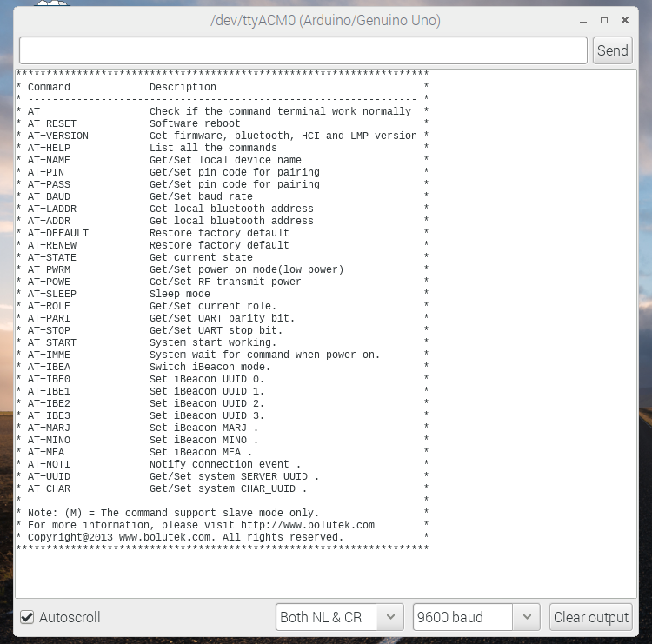Click the AT+MINO command text

(49, 441)
